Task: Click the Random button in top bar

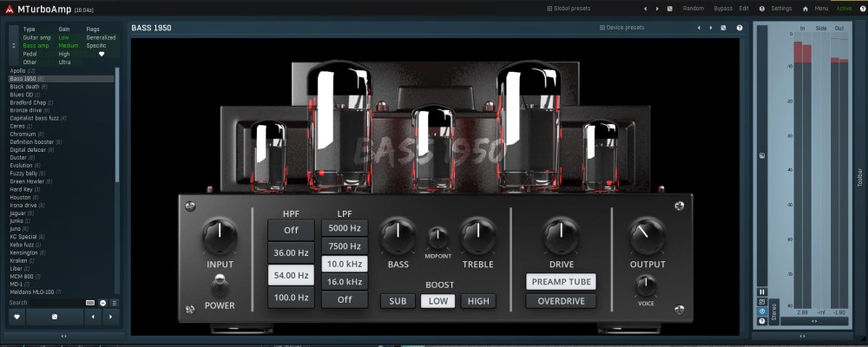Action: tap(694, 8)
